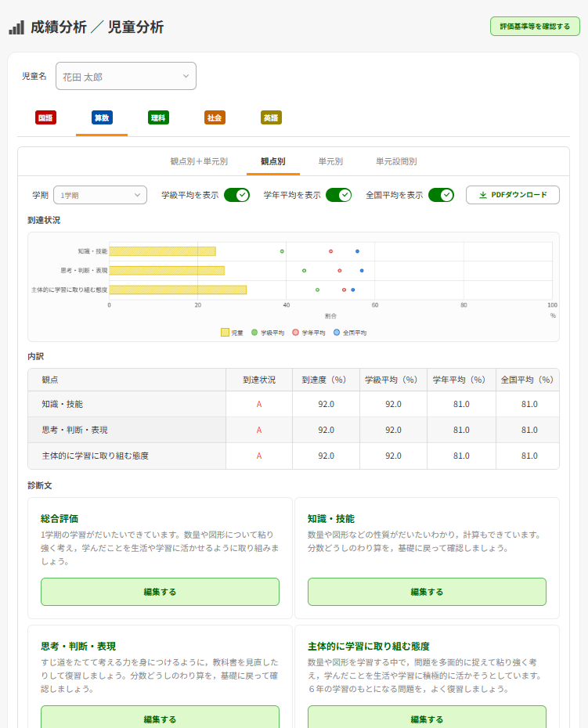Click 主体的に学習に取り組む態度 row in 内訳 table
The image size is (588, 728).
294,456
